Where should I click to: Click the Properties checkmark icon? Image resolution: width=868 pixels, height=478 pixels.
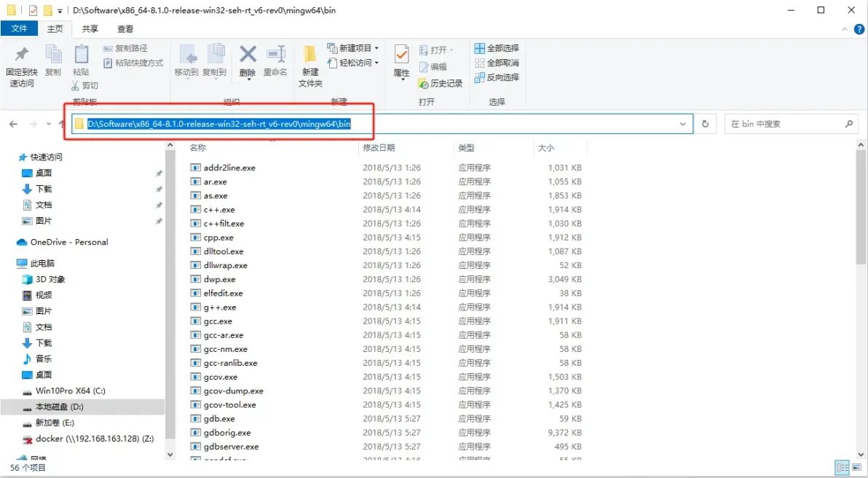tap(401, 54)
